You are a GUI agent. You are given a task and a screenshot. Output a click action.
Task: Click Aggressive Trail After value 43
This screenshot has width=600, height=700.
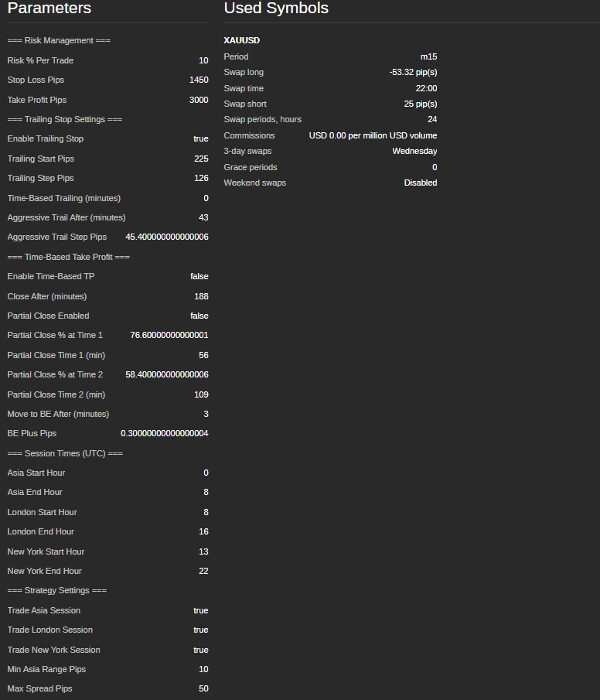pyautogui.click(x=204, y=217)
